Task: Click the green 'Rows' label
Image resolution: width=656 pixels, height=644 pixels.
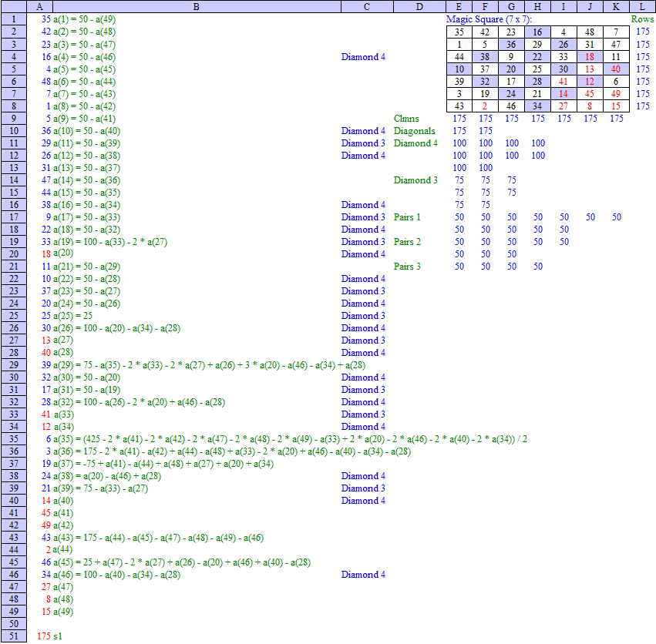Action: (642, 19)
